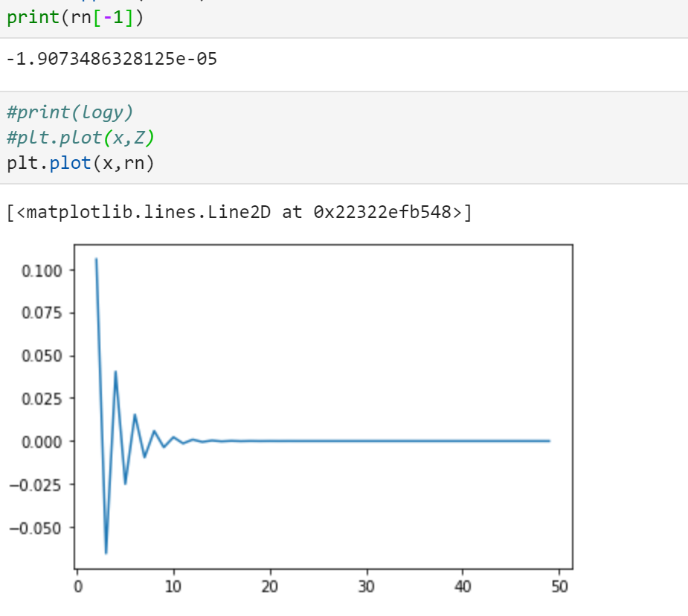Click the y-axis label 0.025
Image resolution: width=688 pixels, height=616 pixels.
(42, 399)
